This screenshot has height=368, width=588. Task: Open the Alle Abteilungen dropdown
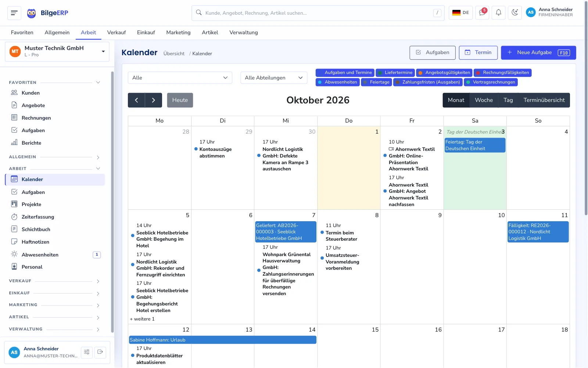[274, 78]
